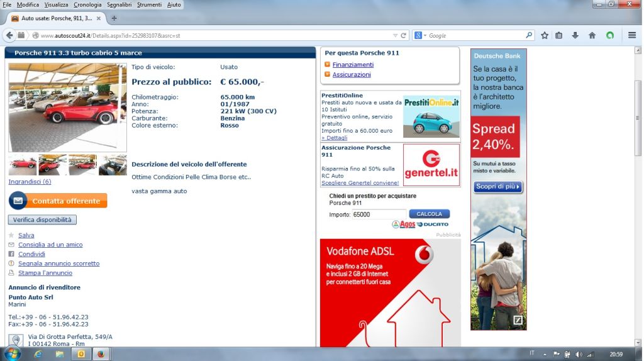
Task: Open a new tab with the plus button
Action: 114,18
